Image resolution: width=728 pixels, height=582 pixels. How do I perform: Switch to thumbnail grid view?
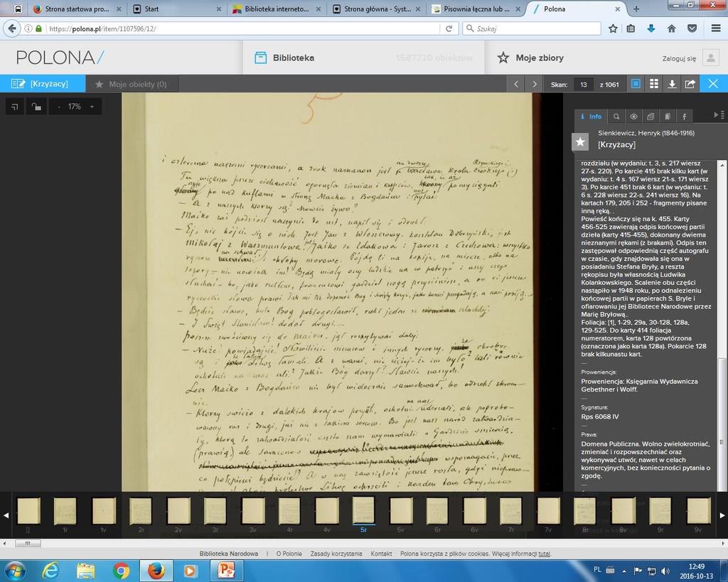[x=654, y=84]
